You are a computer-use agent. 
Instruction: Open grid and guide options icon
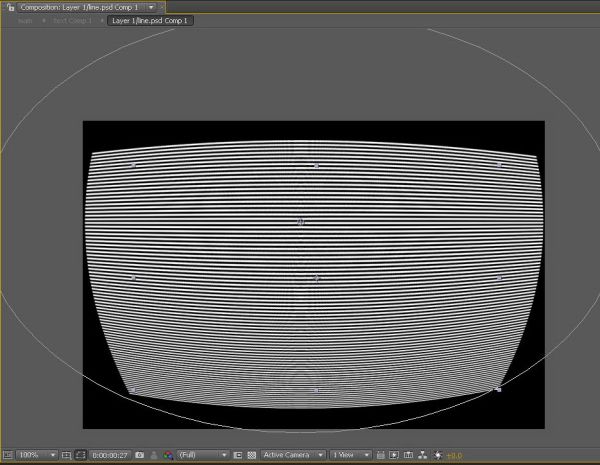pyautogui.click(x=67, y=455)
